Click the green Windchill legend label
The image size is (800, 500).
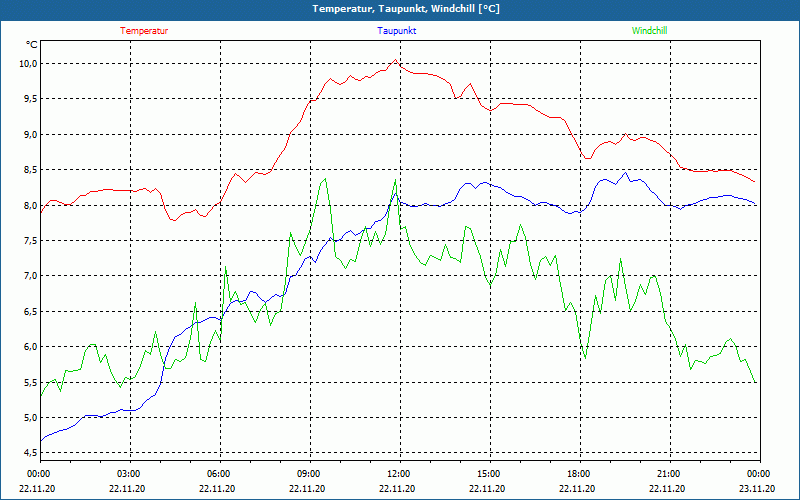pyautogui.click(x=649, y=31)
